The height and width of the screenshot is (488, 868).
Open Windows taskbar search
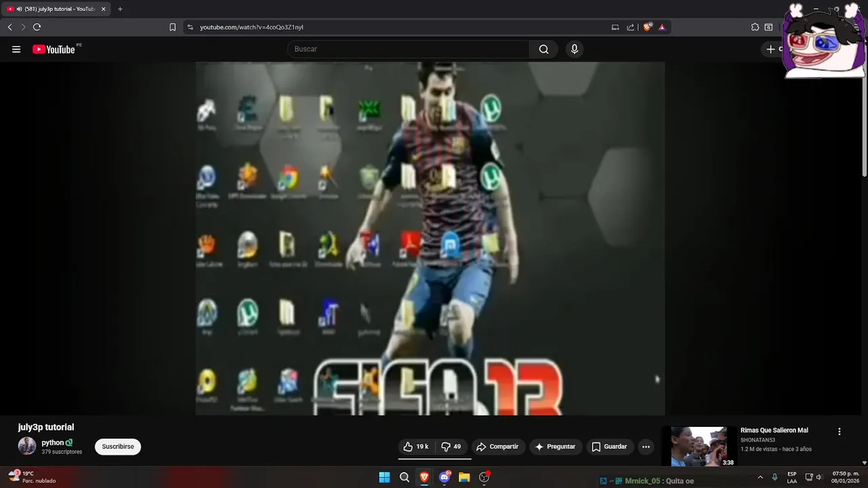pos(405,477)
